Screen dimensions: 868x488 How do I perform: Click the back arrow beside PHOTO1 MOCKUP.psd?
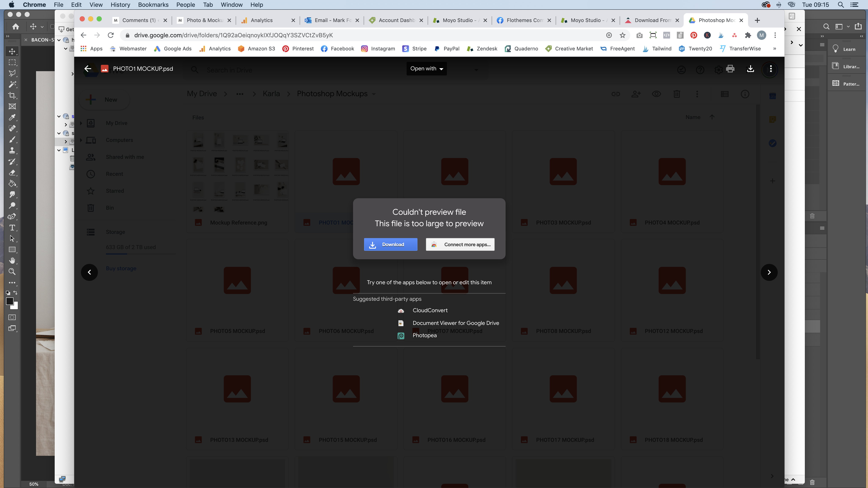(x=88, y=69)
